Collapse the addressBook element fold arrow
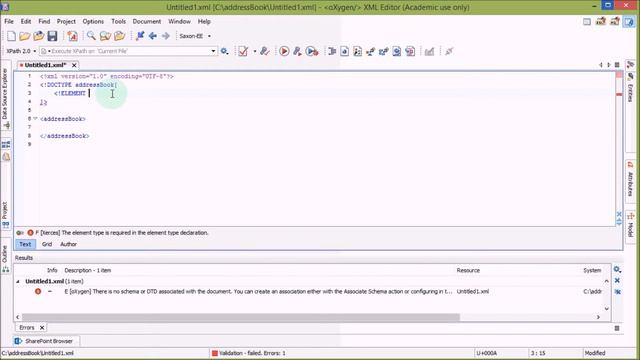The image size is (640, 360). pyautogui.click(x=36, y=119)
